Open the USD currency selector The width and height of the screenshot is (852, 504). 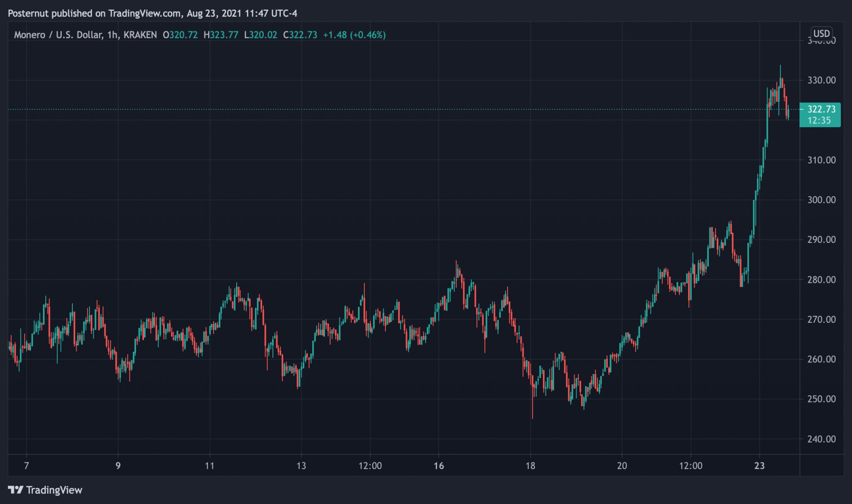[x=821, y=34]
